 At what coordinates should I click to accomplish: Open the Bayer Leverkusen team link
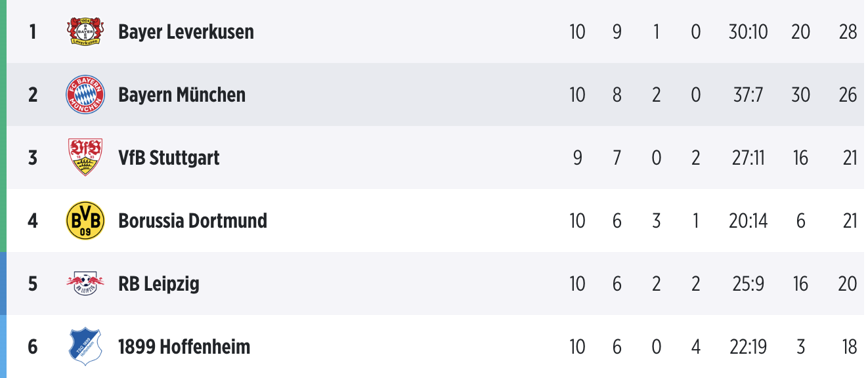point(186,31)
